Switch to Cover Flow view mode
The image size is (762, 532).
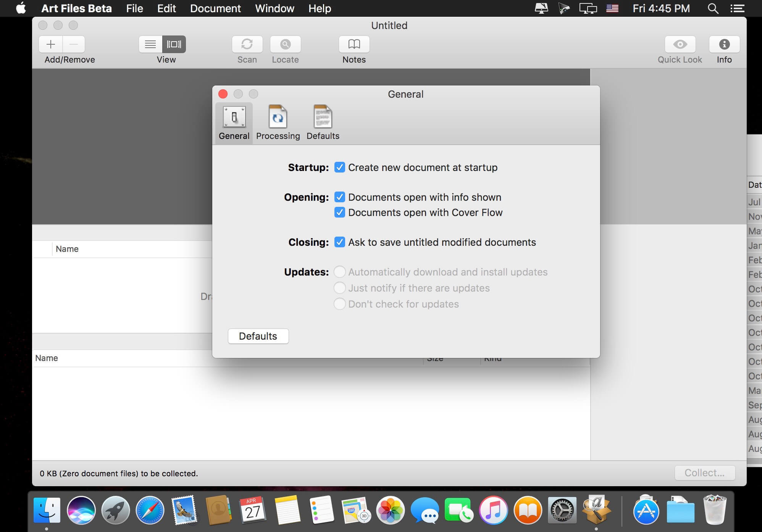174,44
